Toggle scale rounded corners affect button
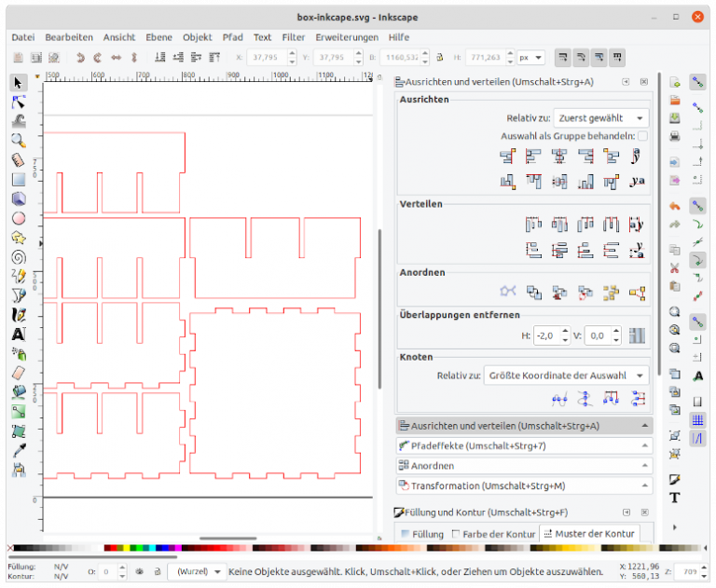Viewport: 716px width, 588px height. pos(582,58)
